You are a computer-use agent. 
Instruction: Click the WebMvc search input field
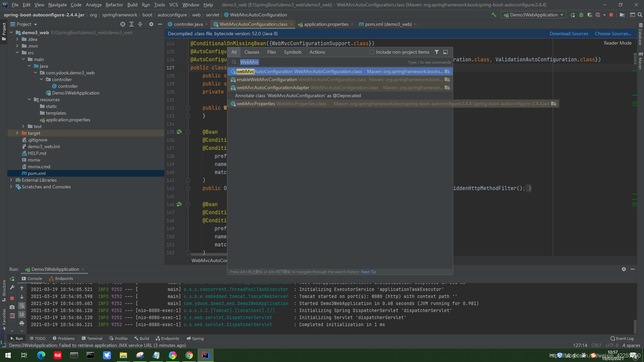(319, 62)
